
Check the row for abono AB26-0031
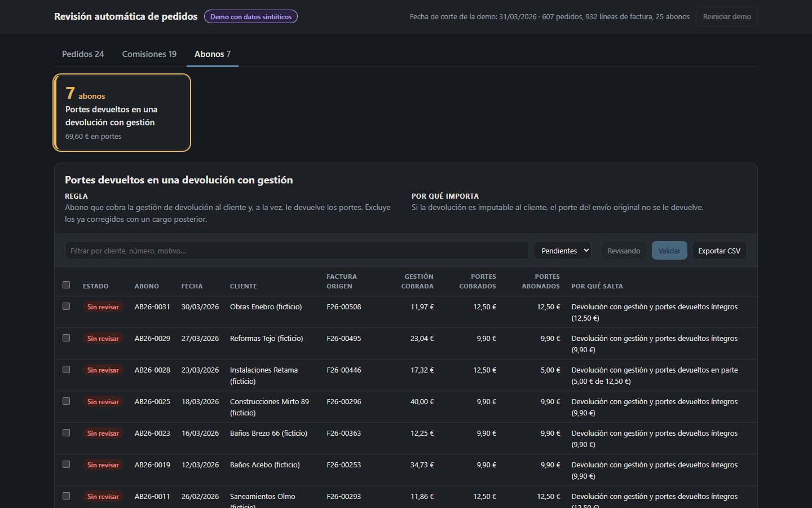click(x=67, y=306)
